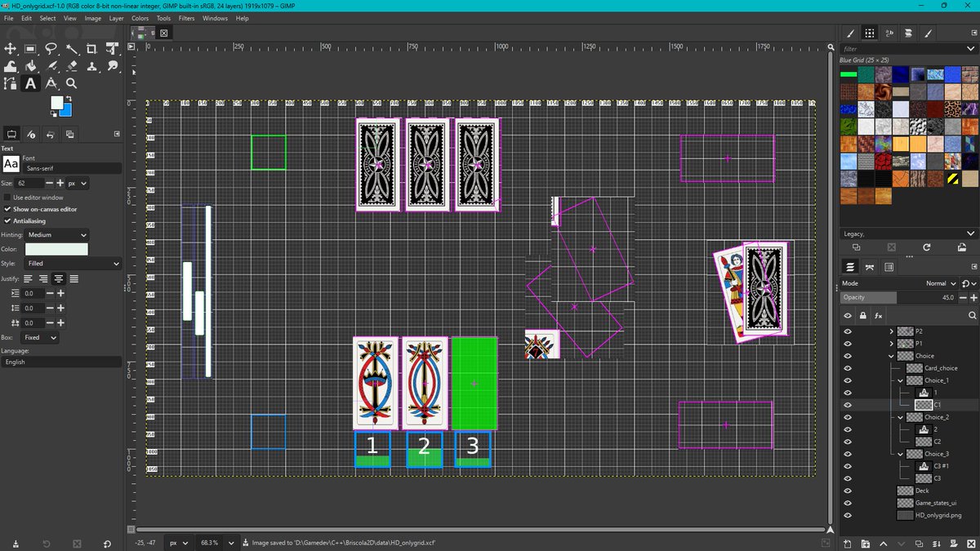Click the Font name field Sans-serif
The height and width of the screenshot is (551, 980).
point(73,168)
